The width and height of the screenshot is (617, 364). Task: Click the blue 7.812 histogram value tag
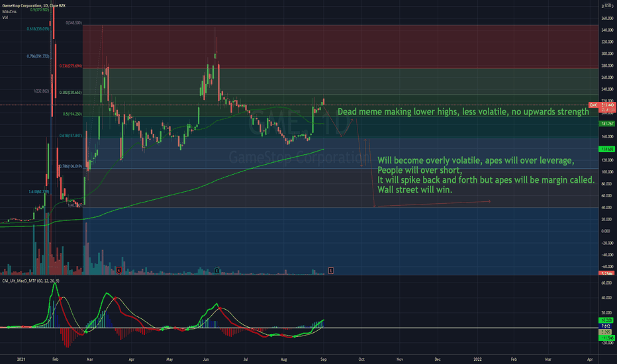[x=607, y=326]
